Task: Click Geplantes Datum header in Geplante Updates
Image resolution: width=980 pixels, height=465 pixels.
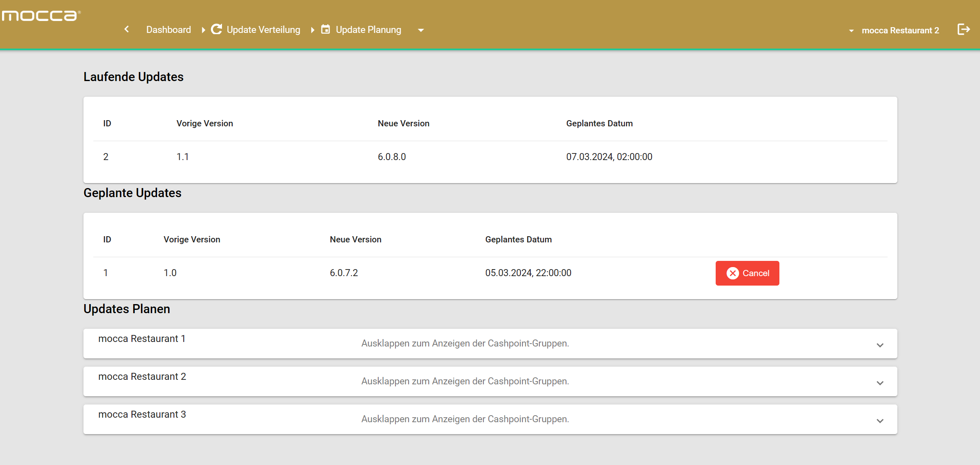Action: [518, 239]
